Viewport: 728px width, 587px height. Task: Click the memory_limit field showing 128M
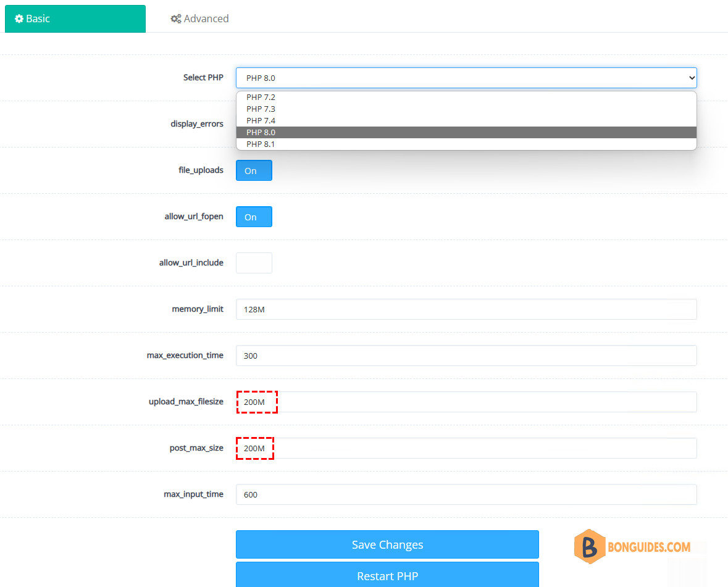pyautogui.click(x=466, y=309)
